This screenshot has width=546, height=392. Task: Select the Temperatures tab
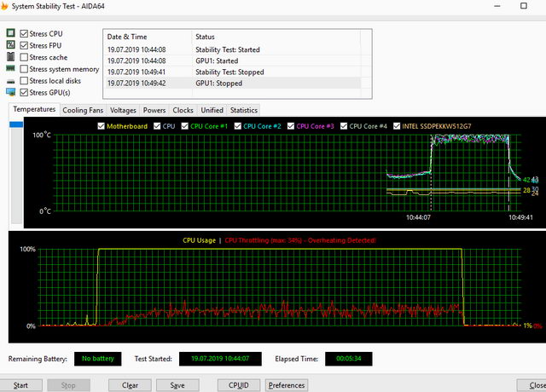[x=34, y=109]
